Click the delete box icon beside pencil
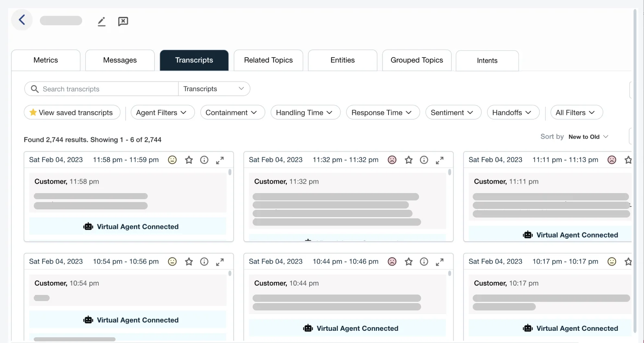 [x=123, y=21]
